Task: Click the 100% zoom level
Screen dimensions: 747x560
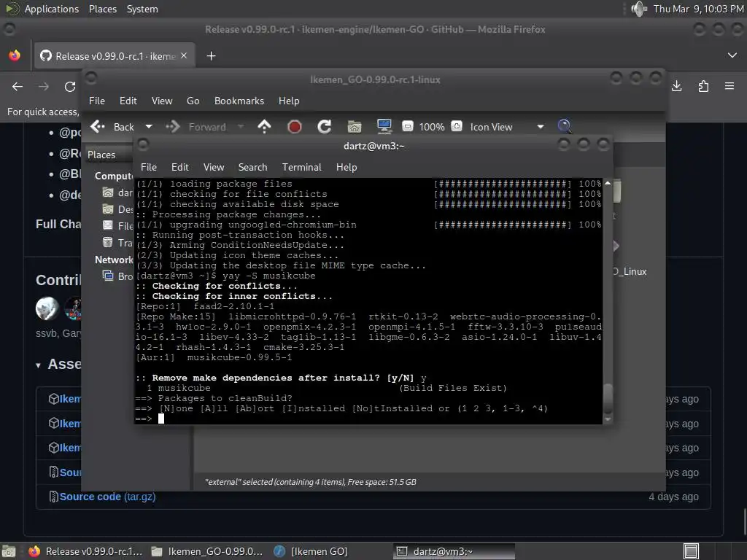Action: coord(432,127)
